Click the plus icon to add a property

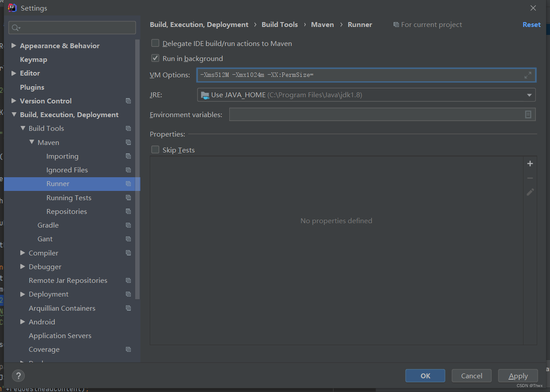pyautogui.click(x=530, y=163)
